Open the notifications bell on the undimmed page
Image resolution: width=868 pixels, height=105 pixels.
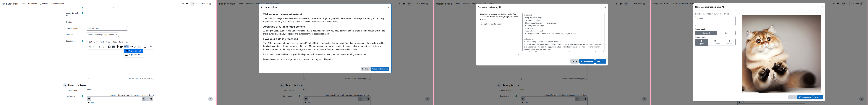(183, 4)
